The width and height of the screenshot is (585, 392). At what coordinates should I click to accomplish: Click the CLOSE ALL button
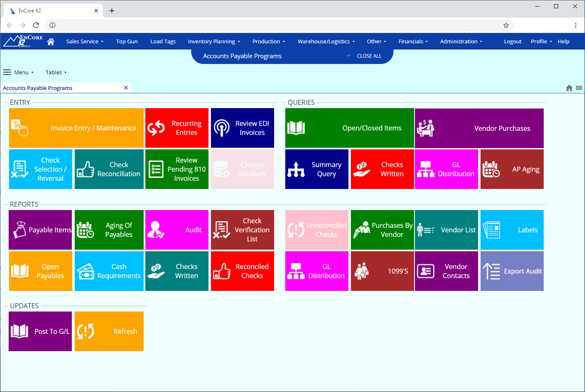pos(369,56)
